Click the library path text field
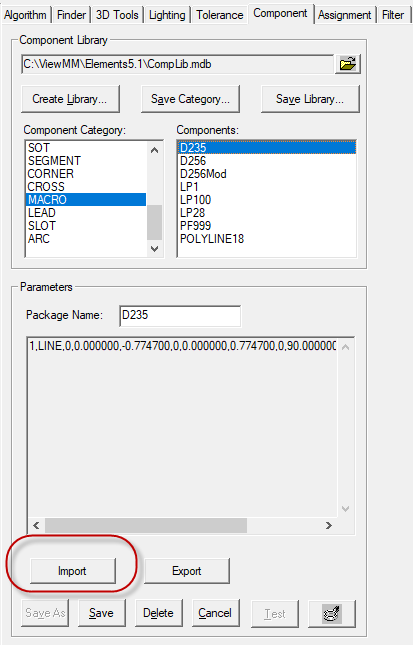413x645 pixels. (x=177, y=64)
